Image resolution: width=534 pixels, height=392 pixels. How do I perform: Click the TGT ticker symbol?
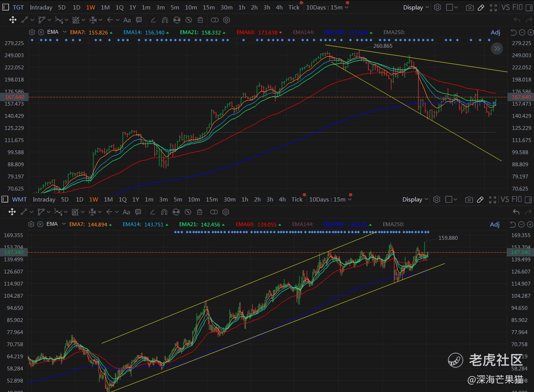pos(18,8)
